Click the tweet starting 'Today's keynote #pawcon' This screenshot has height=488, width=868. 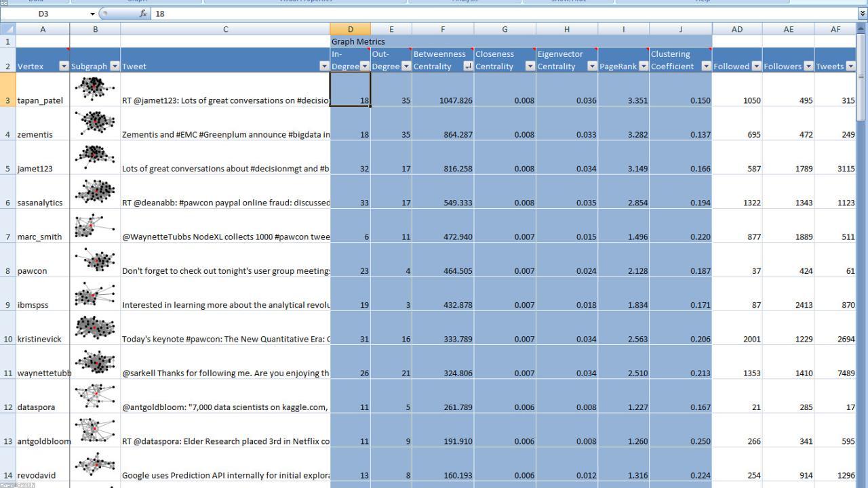click(225, 327)
